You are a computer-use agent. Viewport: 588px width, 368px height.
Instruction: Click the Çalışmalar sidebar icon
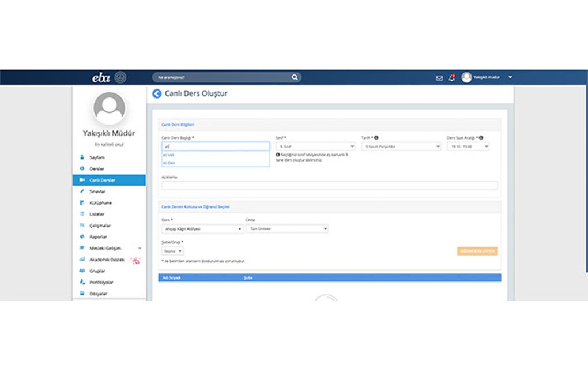coord(82,226)
